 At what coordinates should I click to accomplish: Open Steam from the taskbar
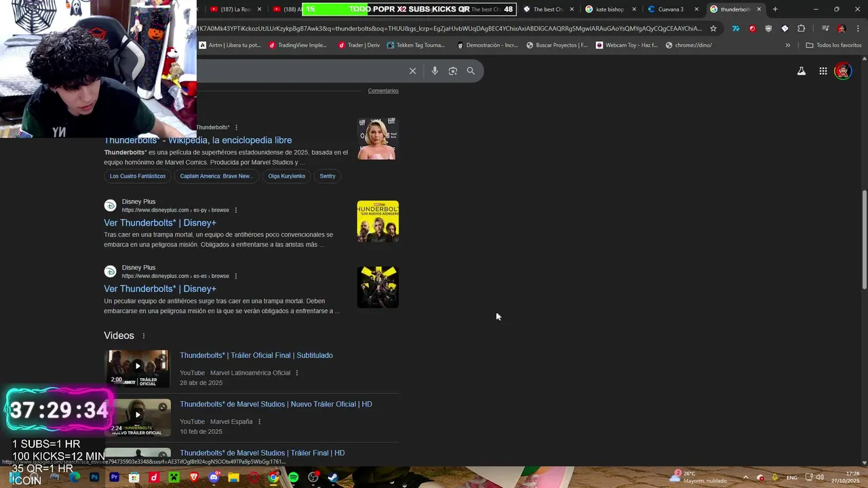click(x=333, y=477)
